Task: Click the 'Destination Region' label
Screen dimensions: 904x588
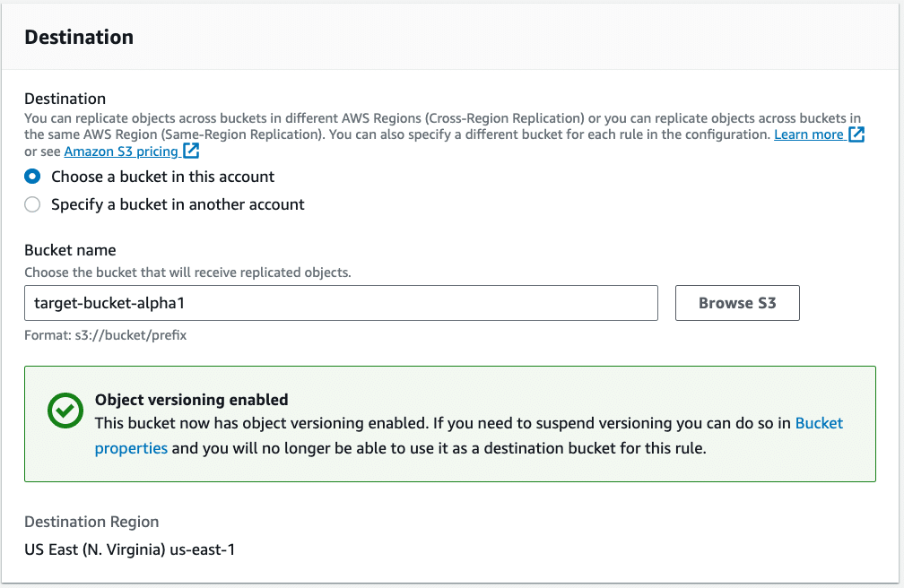Action: click(91, 522)
